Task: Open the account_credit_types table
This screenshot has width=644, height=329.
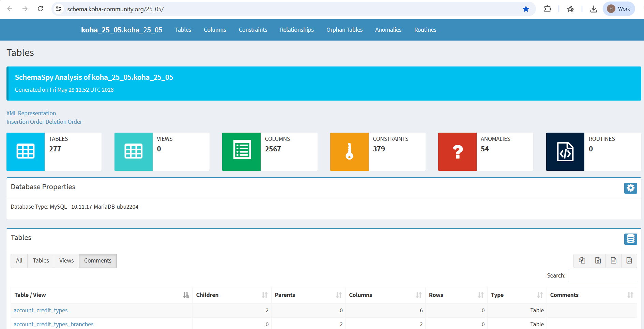Action: 41,310
